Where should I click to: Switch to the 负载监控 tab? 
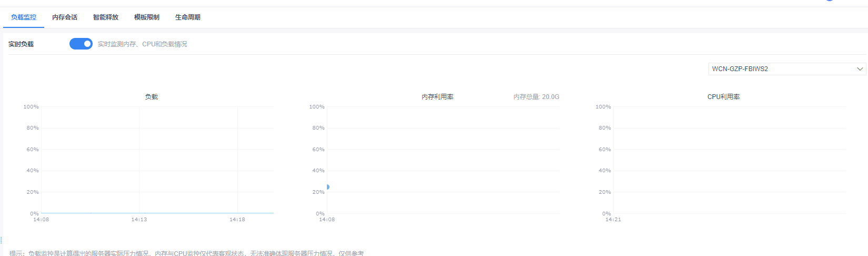pyautogui.click(x=24, y=17)
